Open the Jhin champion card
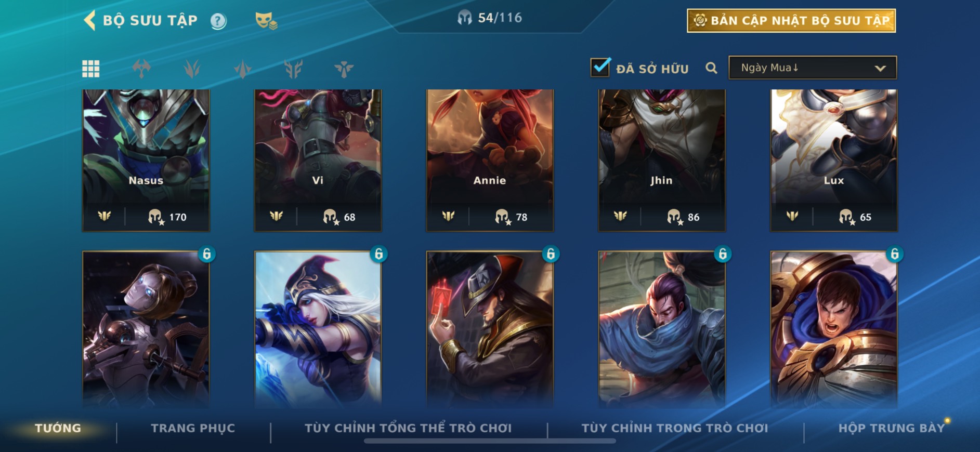Screen dimensions: 980x452 click(x=662, y=160)
